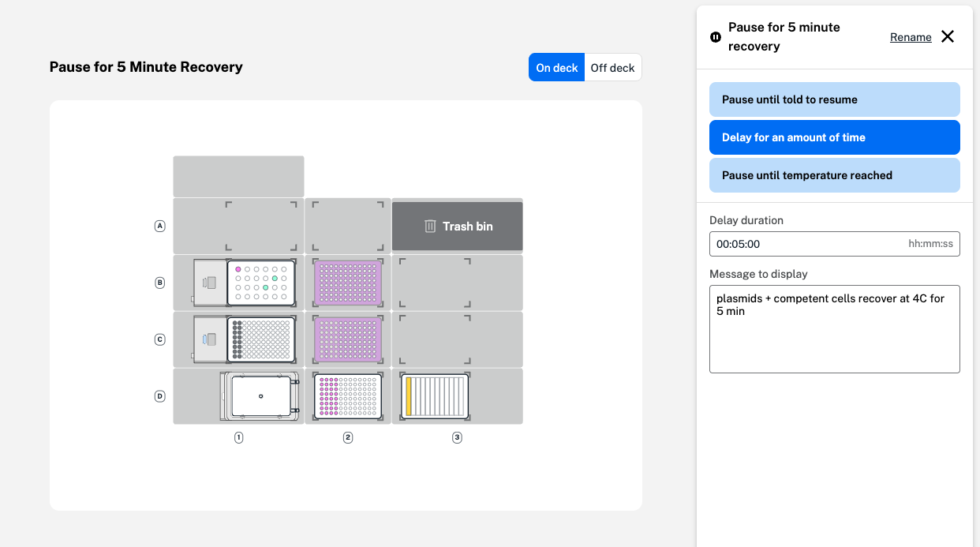This screenshot has width=980, height=547.
Task: Select the 24-tube rack in slot B1
Action: coord(260,283)
